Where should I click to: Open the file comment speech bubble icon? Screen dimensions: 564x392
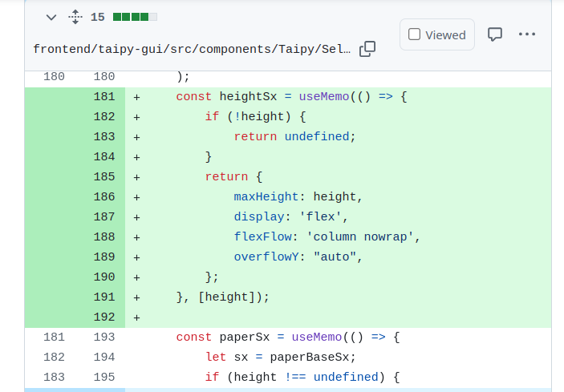point(496,34)
